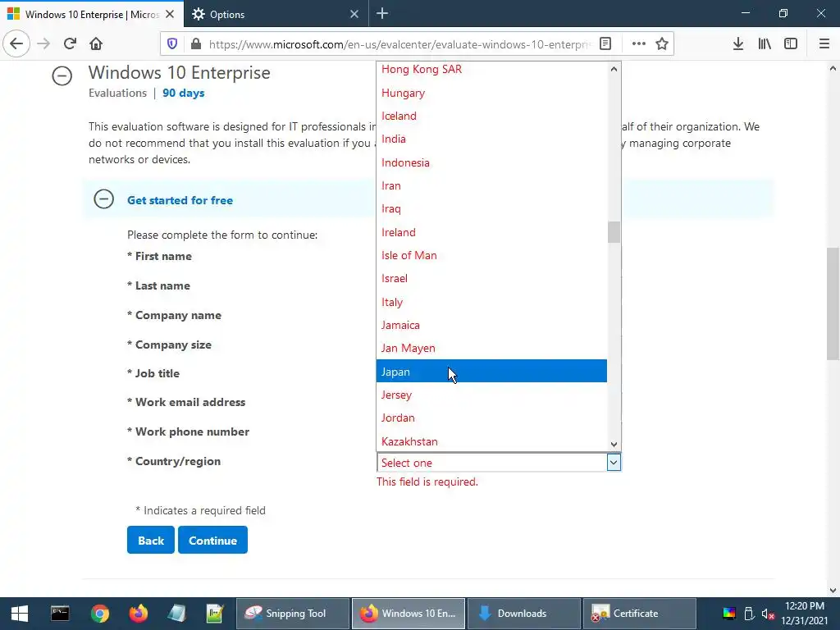Image resolution: width=840 pixels, height=630 pixels.
Task: View site security padlock details
Action: click(x=196, y=44)
